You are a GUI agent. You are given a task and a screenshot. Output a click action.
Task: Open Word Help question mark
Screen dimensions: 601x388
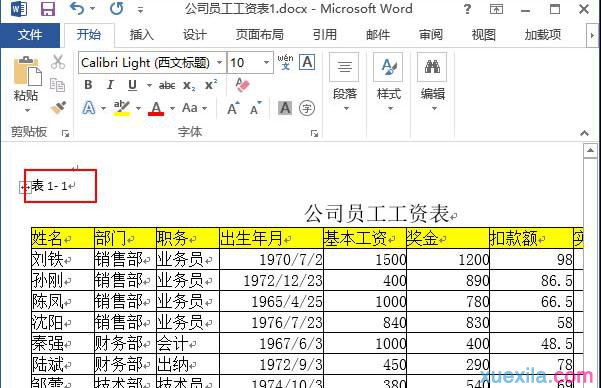point(467,9)
